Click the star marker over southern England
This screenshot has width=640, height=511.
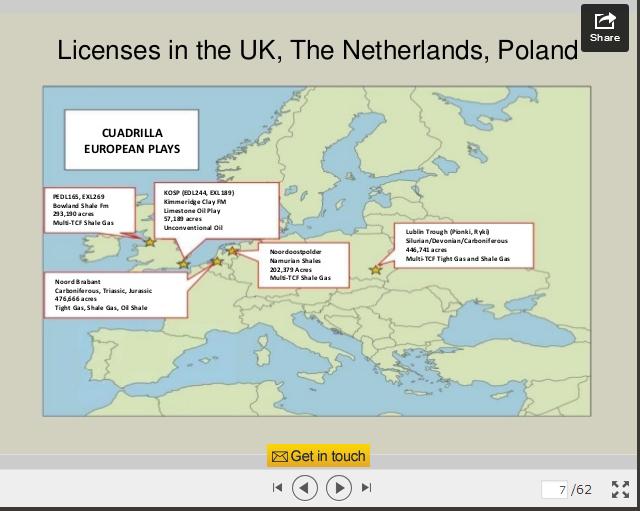(183, 264)
